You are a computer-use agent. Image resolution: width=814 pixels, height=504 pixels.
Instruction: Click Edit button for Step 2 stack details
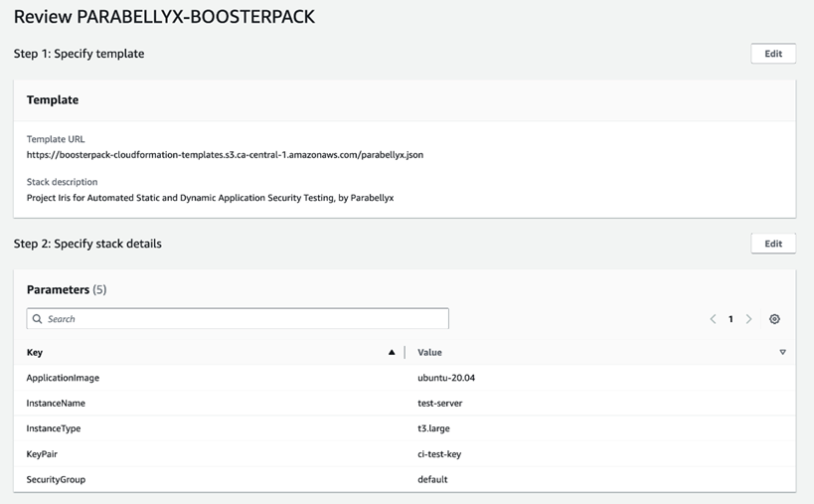(772, 244)
